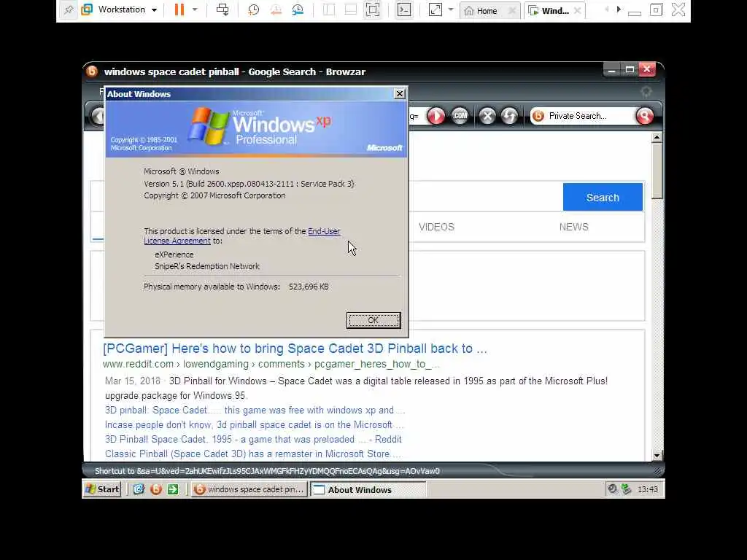The image size is (747, 560).
Task: Click the pin icon in VMware toolbar
Action: coord(69,10)
